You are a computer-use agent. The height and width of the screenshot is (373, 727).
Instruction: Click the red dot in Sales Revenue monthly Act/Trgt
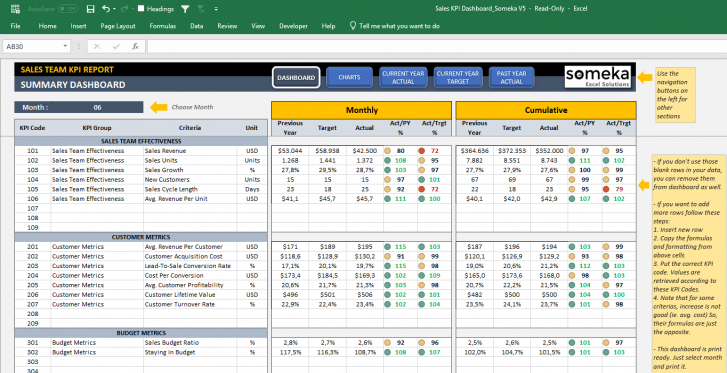421,151
